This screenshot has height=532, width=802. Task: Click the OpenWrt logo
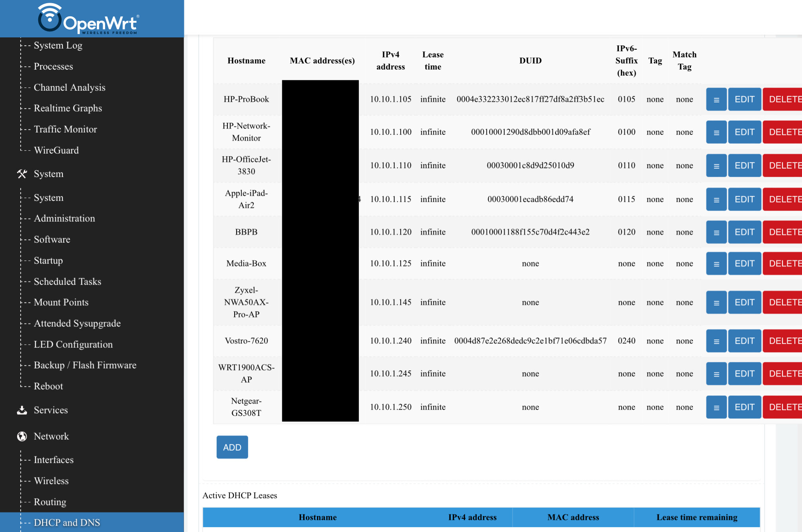[x=88, y=19]
